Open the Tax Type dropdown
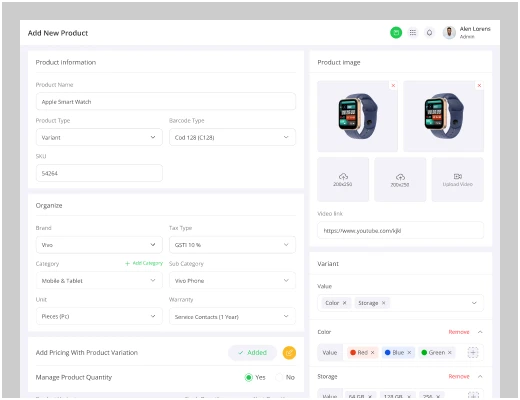 [x=232, y=245]
